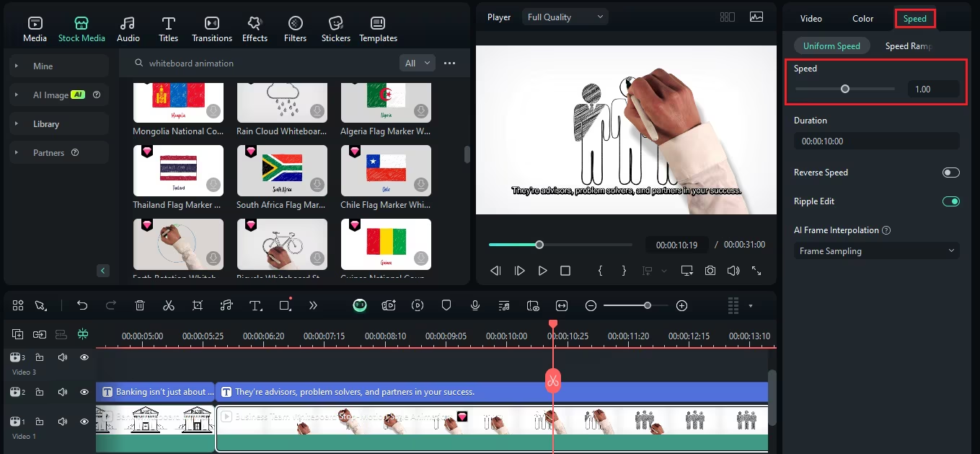Viewport: 980px width, 454px height.
Task: Open the Effects panel
Action: pyautogui.click(x=255, y=27)
